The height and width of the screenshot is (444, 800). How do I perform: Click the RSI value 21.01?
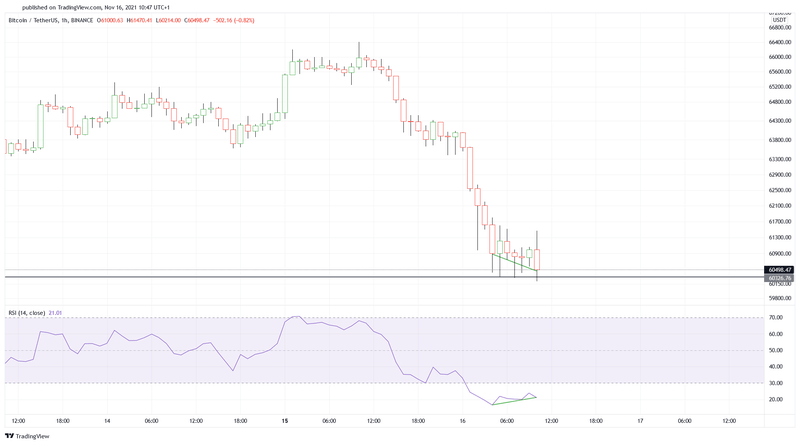pyautogui.click(x=55, y=313)
